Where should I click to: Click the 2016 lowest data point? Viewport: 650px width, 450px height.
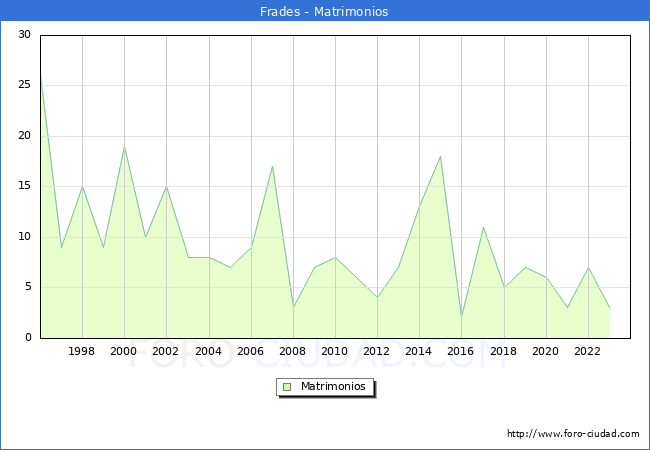point(461,318)
